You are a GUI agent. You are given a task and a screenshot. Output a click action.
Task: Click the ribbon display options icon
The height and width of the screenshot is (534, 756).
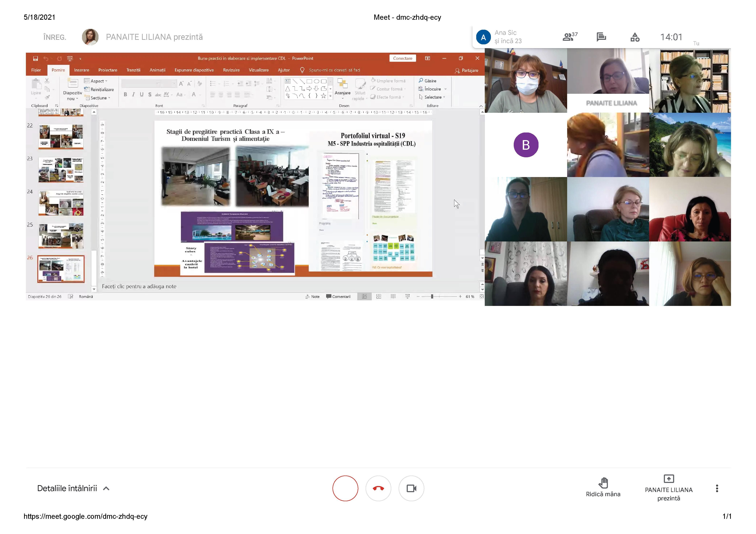[427, 58]
